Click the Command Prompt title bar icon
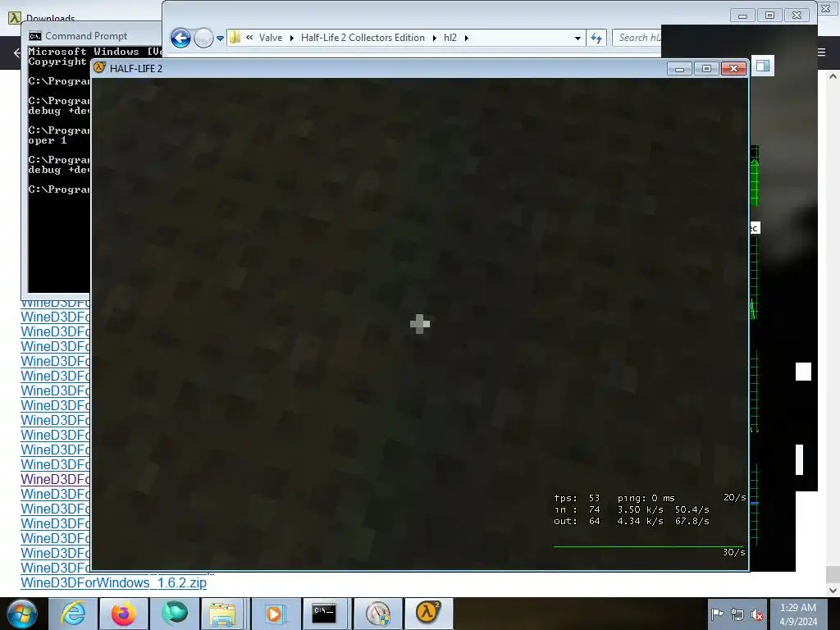 pyautogui.click(x=35, y=36)
